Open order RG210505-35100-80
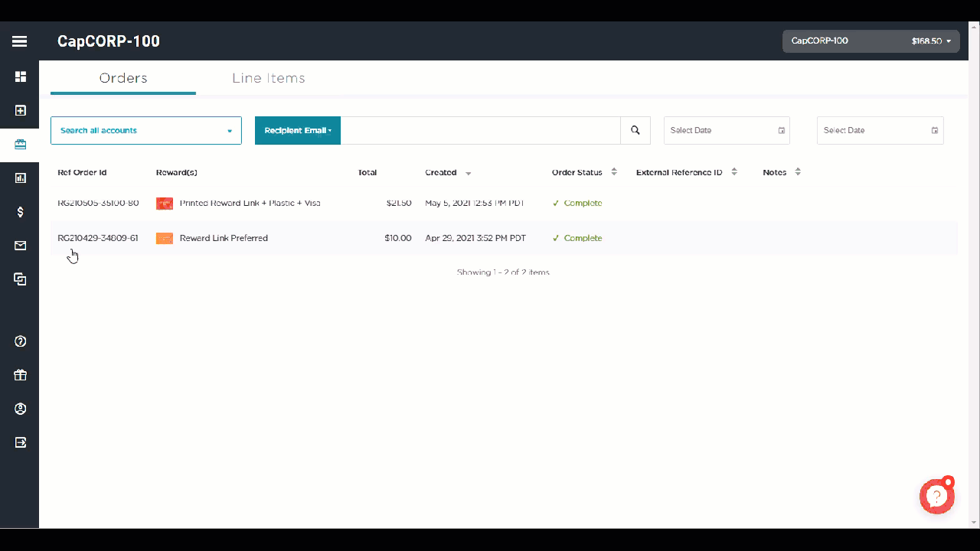 (x=98, y=204)
